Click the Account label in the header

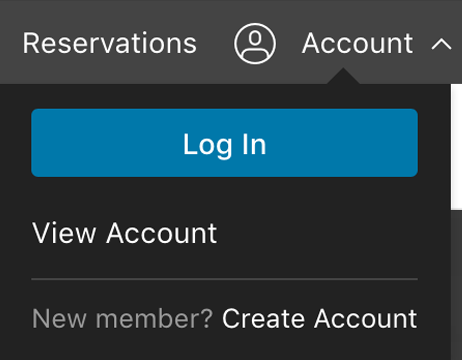pyautogui.click(x=357, y=43)
